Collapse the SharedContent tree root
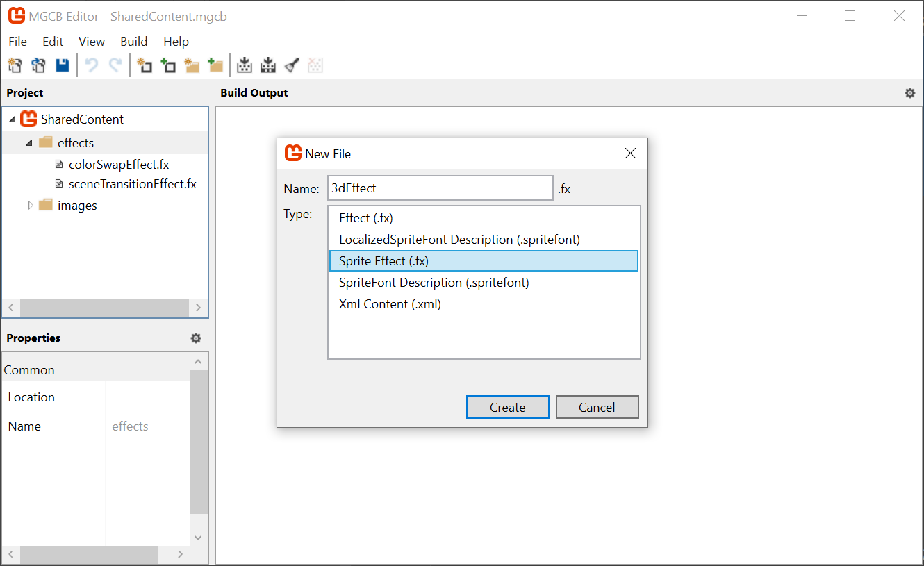Screen dimensions: 924x566 (12, 119)
